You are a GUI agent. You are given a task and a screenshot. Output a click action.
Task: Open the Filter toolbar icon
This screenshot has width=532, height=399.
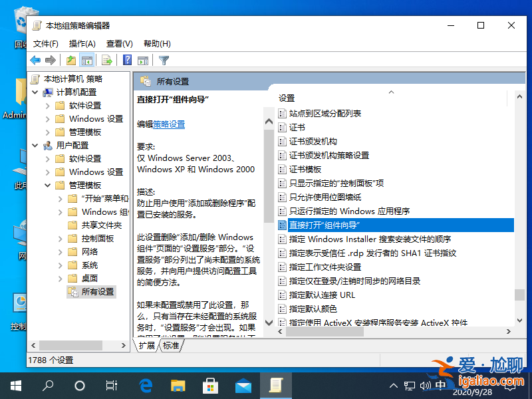164,60
